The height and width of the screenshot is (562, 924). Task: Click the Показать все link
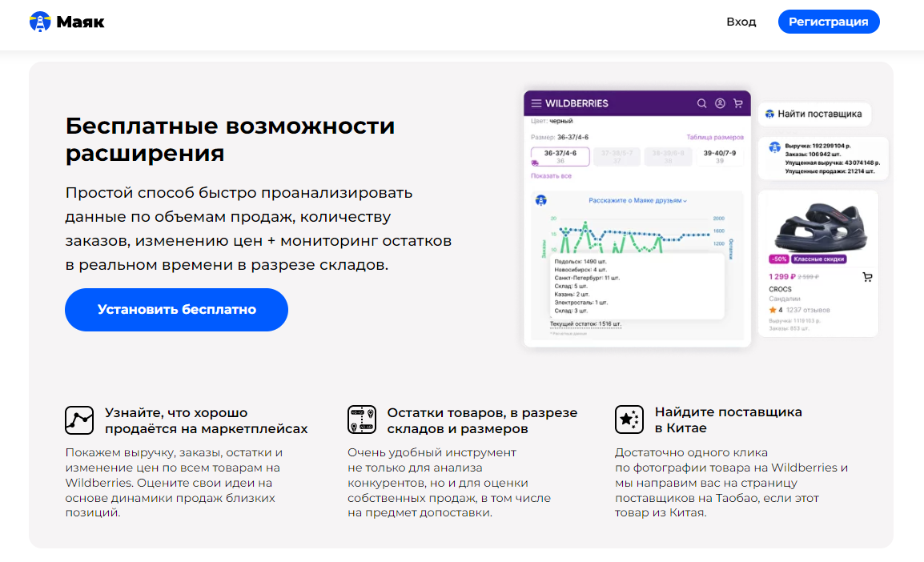click(x=551, y=175)
